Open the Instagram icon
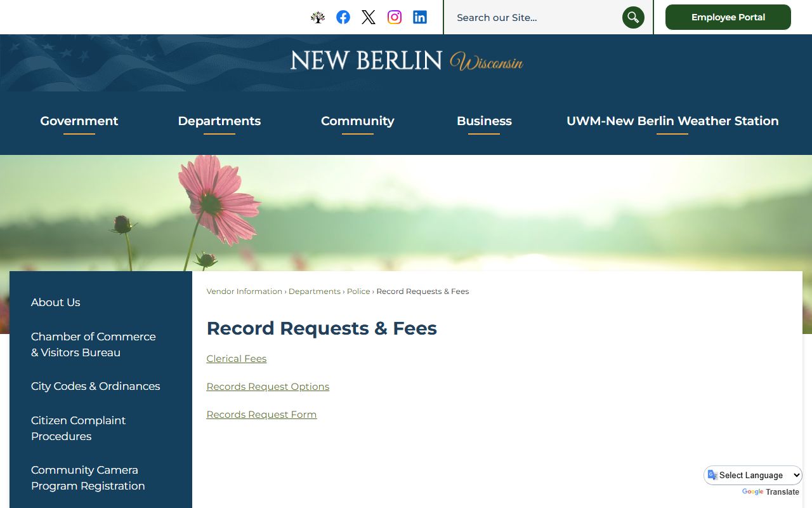The width and height of the screenshot is (812, 508). [x=395, y=17]
